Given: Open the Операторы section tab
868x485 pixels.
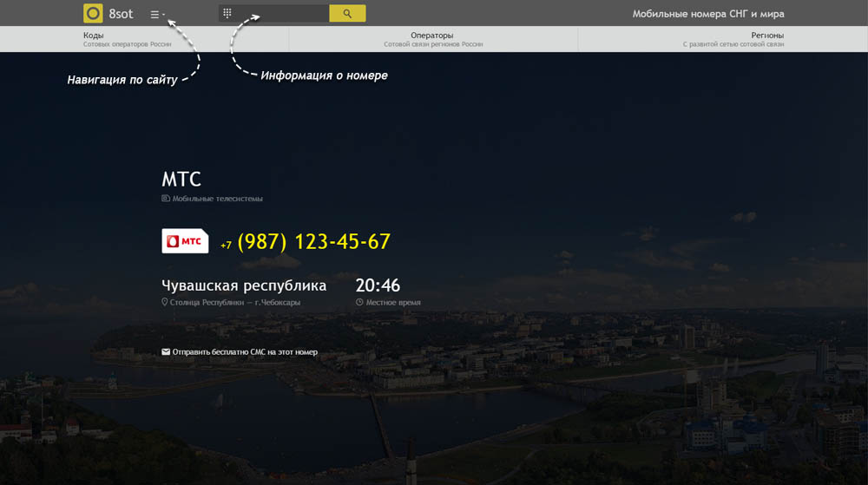Looking at the screenshot, I should [x=433, y=39].
